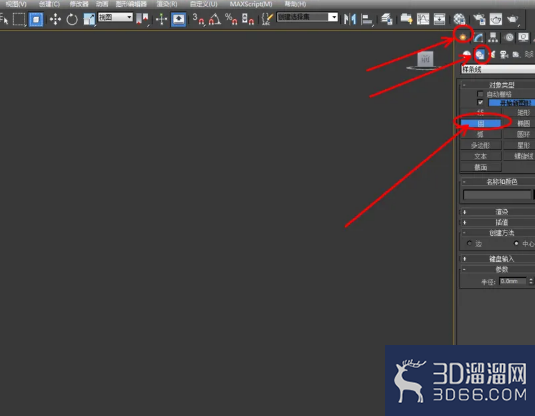Toggle the Window/Crossing selection button

[36, 19]
